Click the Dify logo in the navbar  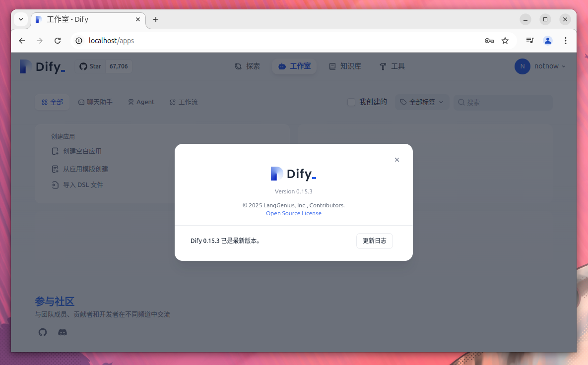tap(42, 66)
